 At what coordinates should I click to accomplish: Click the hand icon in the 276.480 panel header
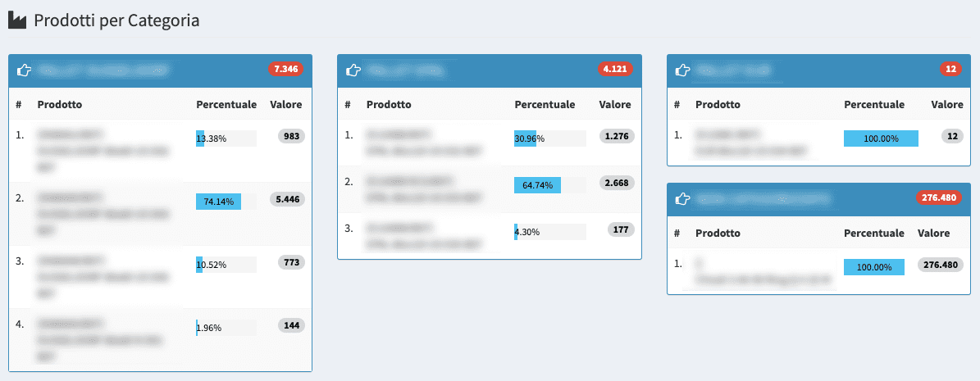[x=682, y=198]
